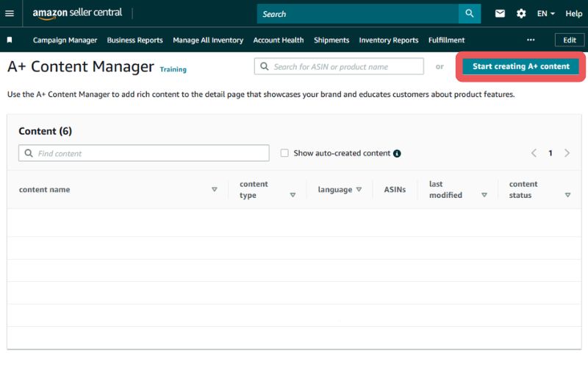
Task: Click Search for ASIN or product name field
Action: coord(339,66)
